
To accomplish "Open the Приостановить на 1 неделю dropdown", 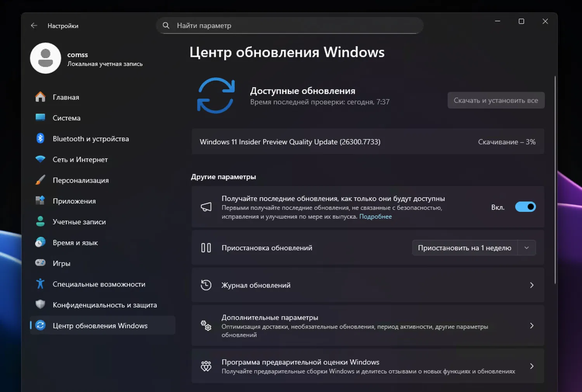I will 527,248.
